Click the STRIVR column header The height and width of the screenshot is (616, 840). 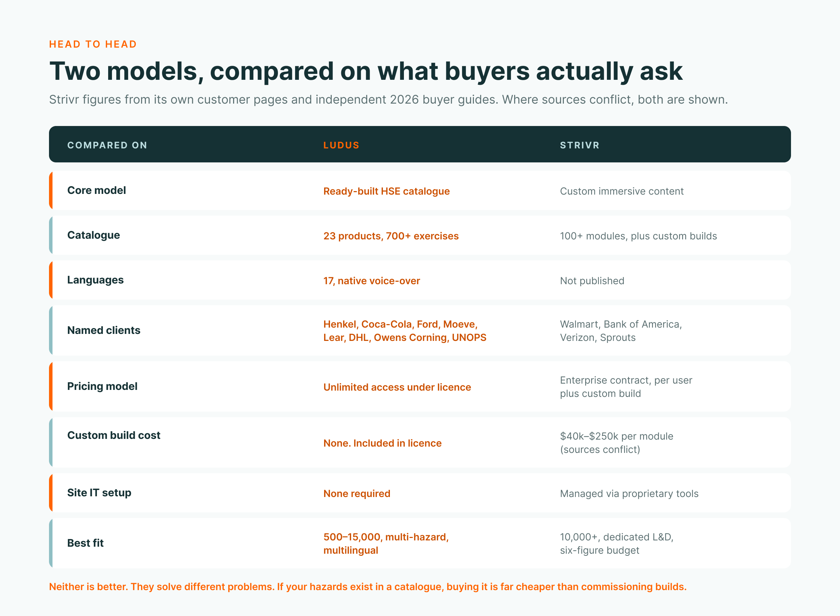pos(580,145)
